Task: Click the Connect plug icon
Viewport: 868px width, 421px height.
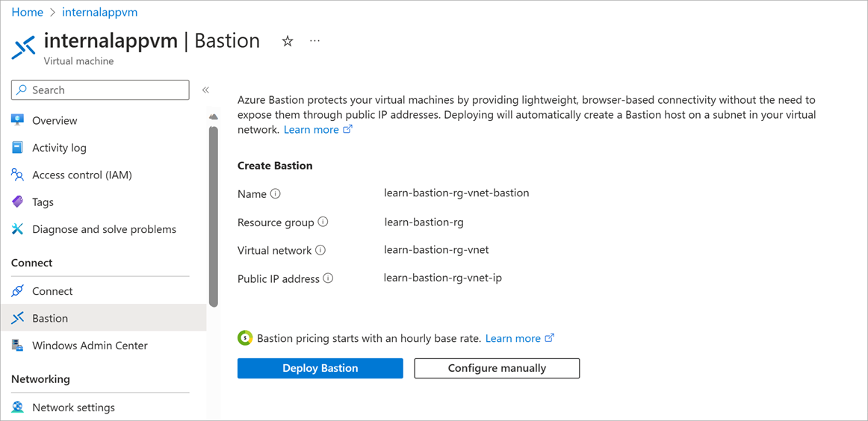Action: (18, 291)
